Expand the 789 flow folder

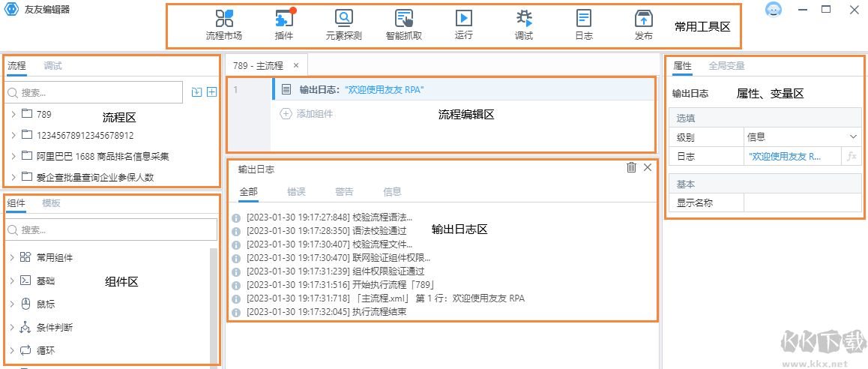coord(13,114)
